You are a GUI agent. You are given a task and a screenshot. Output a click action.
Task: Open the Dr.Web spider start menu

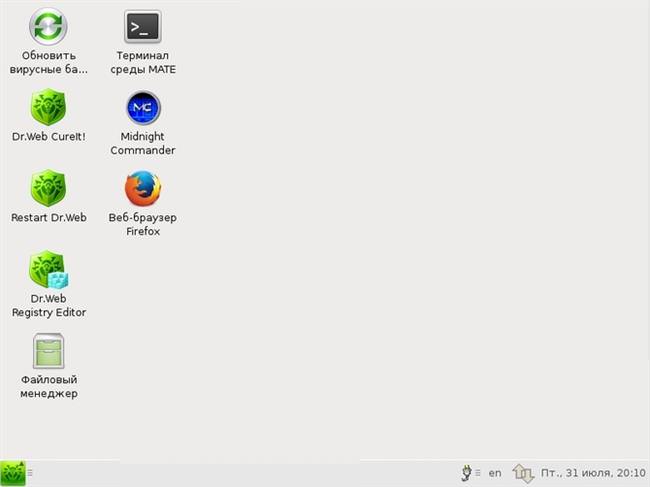(x=13, y=473)
